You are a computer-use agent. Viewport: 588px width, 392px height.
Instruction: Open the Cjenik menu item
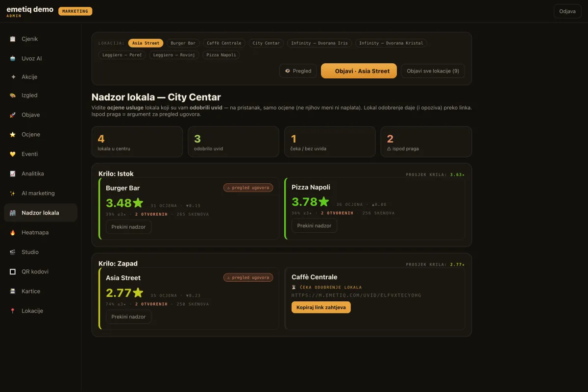tap(41, 39)
